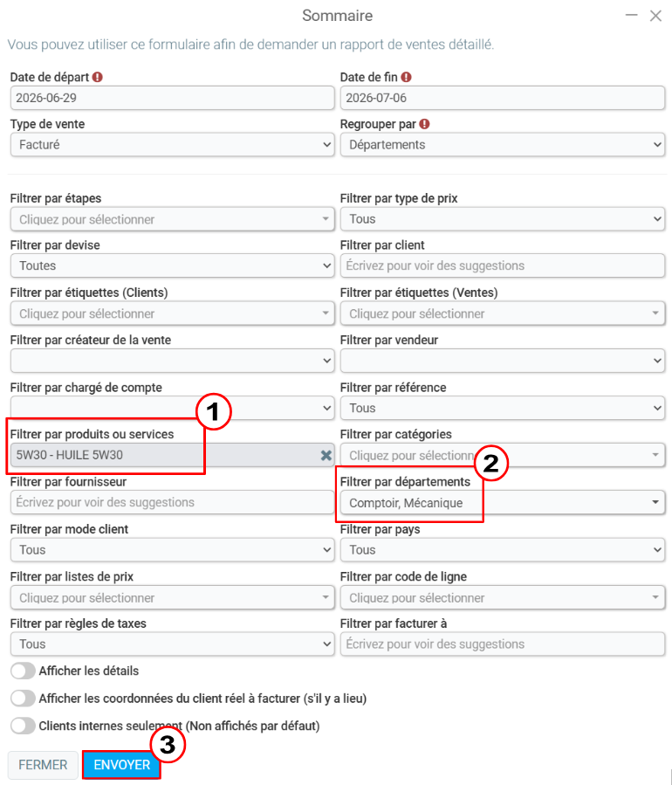The height and width of the screenshot is (785, 672).
Task: Expand Filtrer par étapes multi-select
Action: (172, 219)
